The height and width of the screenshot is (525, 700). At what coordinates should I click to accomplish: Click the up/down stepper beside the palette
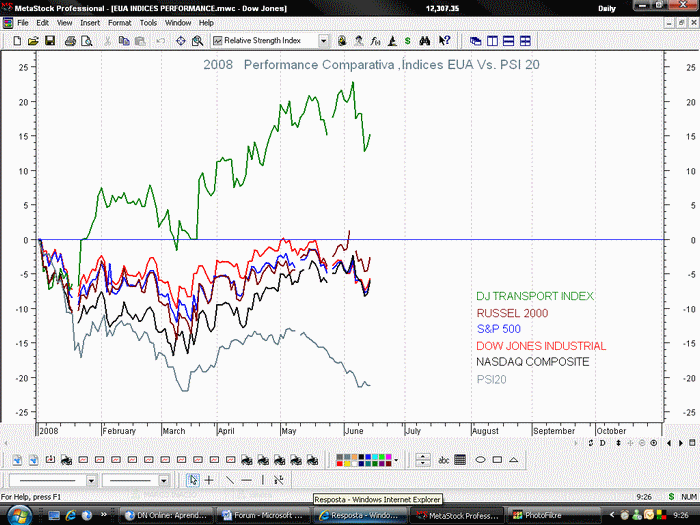pos(422,460)
